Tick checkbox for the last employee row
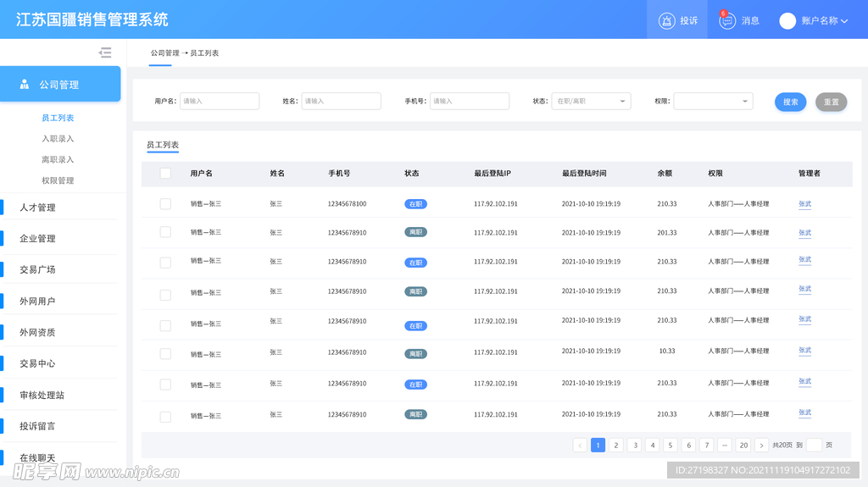This screenshot has height=487, width=868. pyautogui.click(x=165, y=417)
